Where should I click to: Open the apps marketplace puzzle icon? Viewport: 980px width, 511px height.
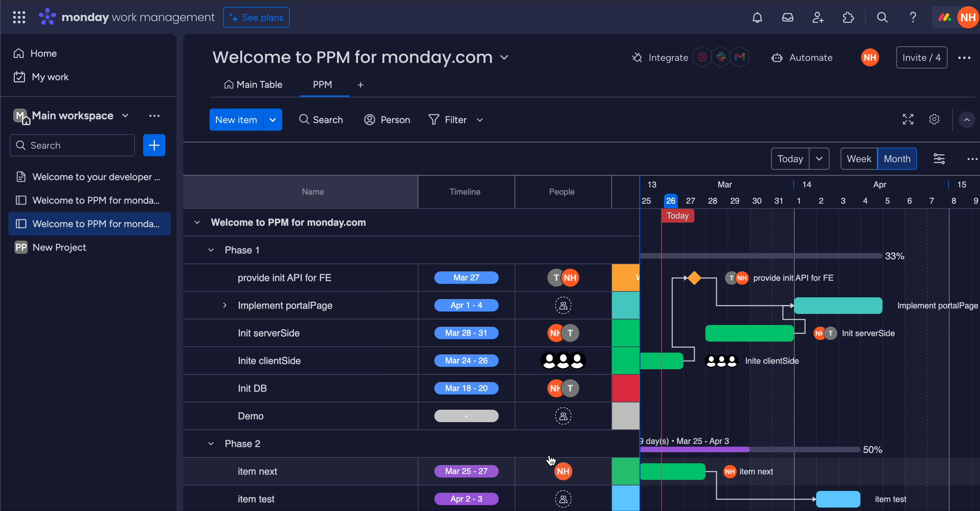point(848,18)
